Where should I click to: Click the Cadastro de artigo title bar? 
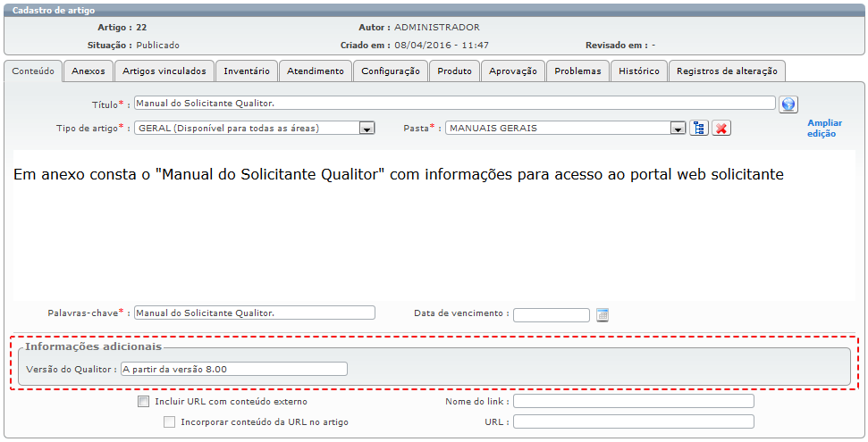pos(434,11)
